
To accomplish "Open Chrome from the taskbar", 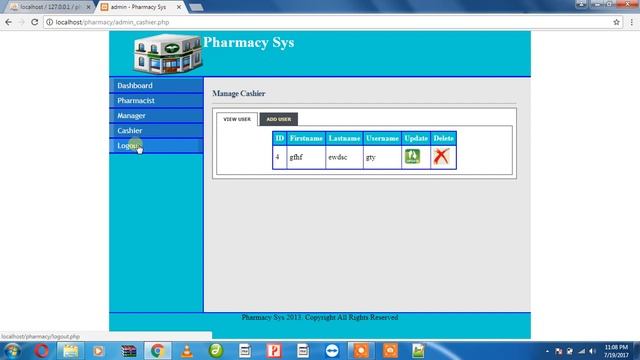I will point(158,351).
